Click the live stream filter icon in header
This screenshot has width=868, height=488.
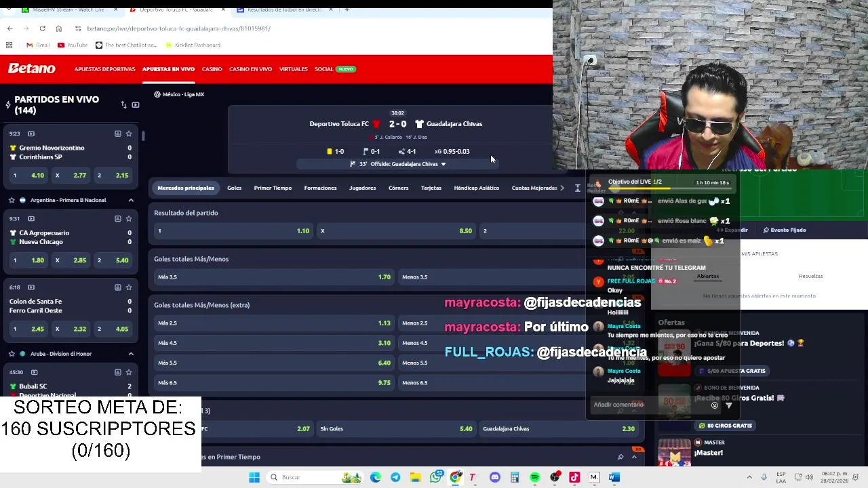135,105
